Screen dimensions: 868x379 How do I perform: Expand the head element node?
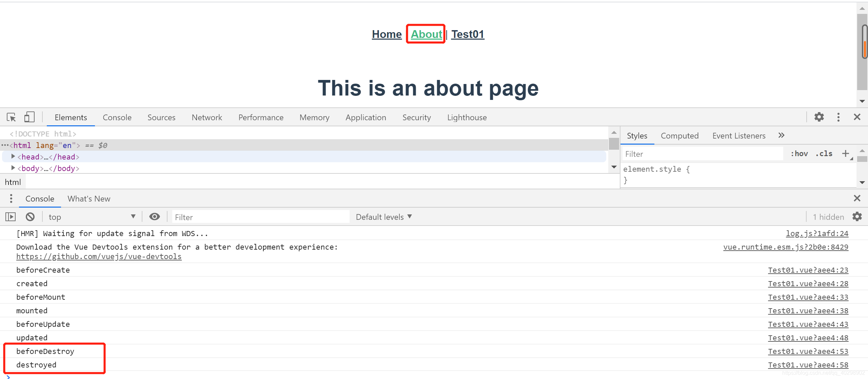click(x=13, y=156)
